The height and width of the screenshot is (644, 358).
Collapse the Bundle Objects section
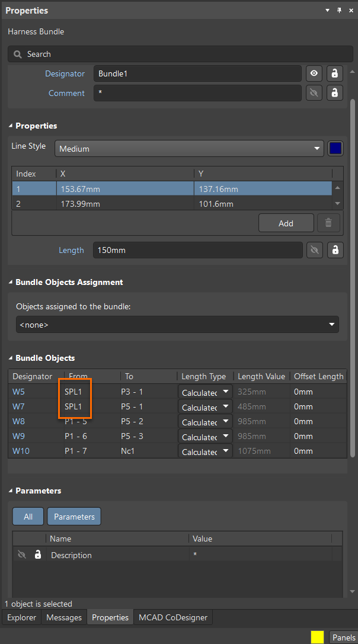11,358
